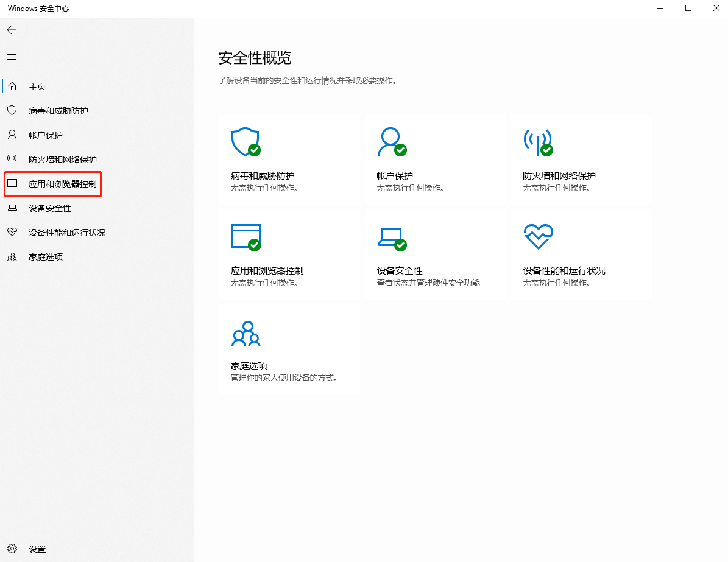
Task: Open the 应用和浏览器控制 sidebar icon
Action: 12,183
